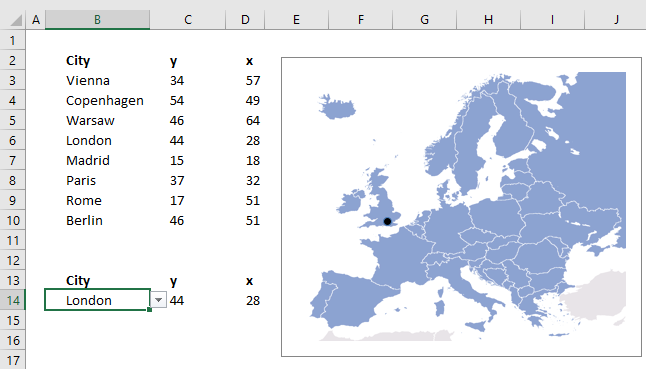Image resolution: width=646 pixels, height=369 pixels.
Task: Click the 'y' header in row 2
Action: click(173, 62)
